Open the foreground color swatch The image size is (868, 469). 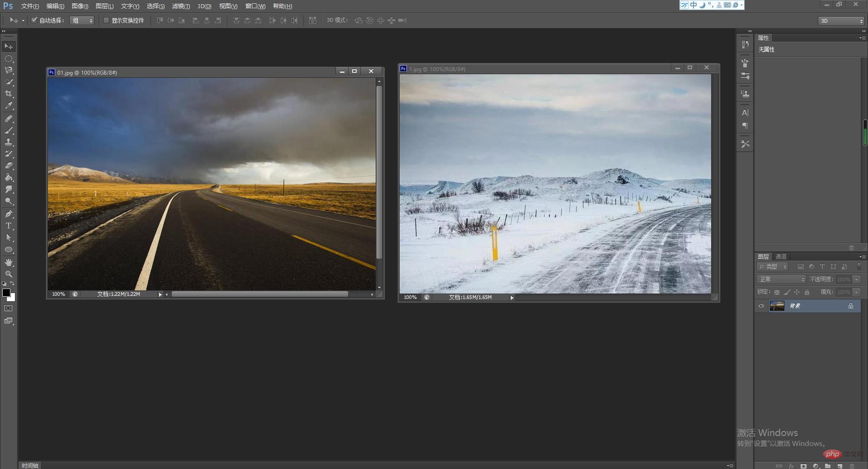pos(6,293)
